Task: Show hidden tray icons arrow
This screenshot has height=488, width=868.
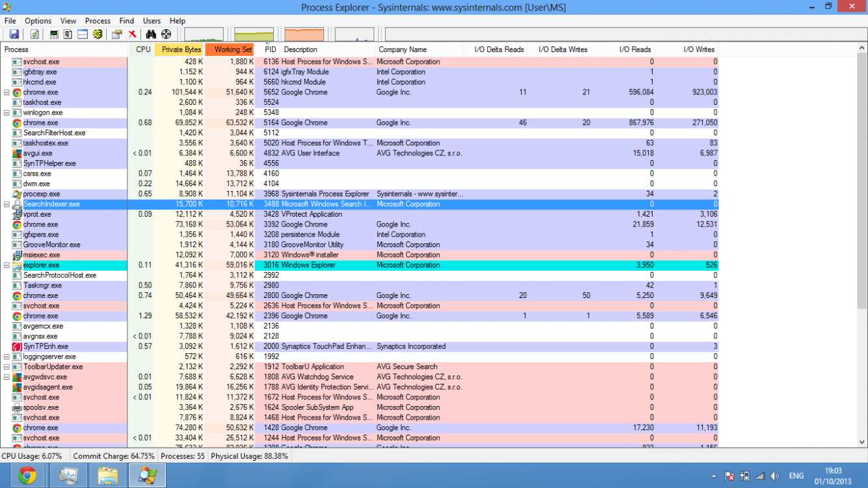Action: click(714, 476)
